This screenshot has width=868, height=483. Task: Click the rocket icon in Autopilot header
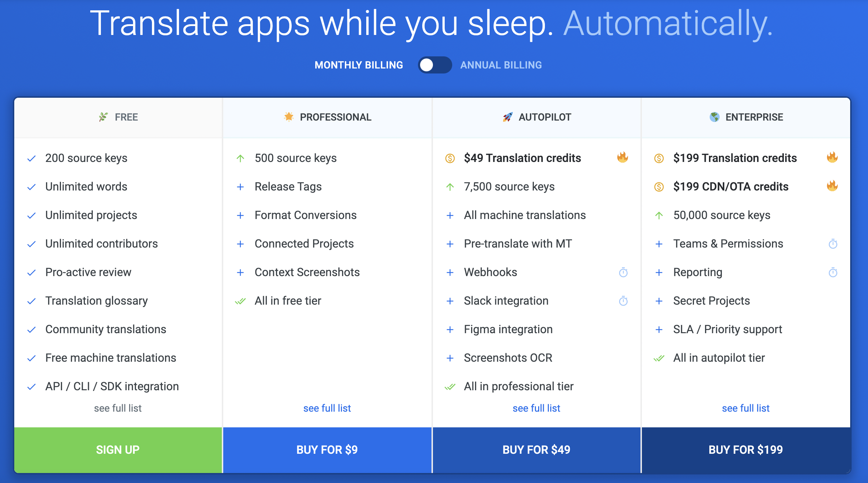coord(507,117)
